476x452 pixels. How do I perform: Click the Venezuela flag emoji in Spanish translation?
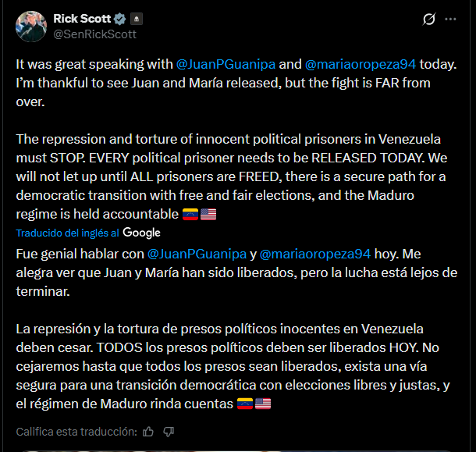pyautogui.click(x=244, y=404)
